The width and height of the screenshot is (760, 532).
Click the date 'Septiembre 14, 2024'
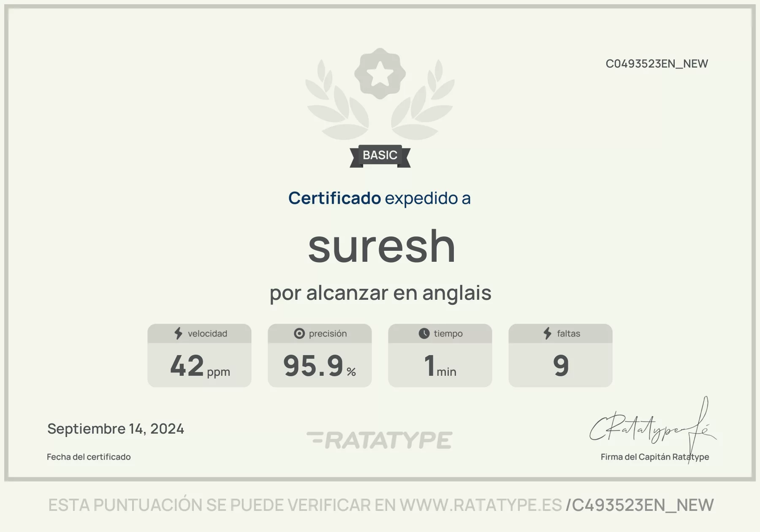point(116,429)
